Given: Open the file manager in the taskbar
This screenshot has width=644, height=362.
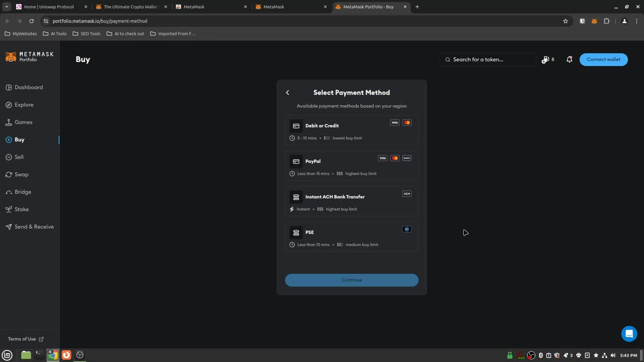Looking at the screenshot, I should [26, 355].
